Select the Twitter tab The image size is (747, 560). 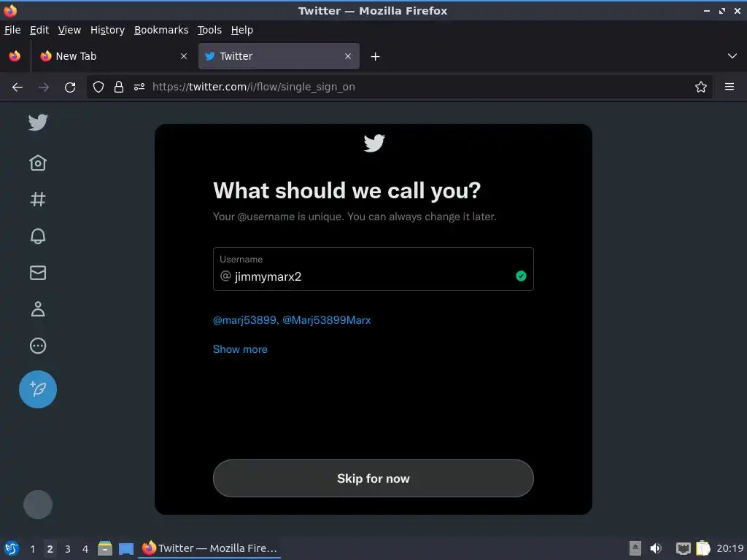tap(279, 56)
